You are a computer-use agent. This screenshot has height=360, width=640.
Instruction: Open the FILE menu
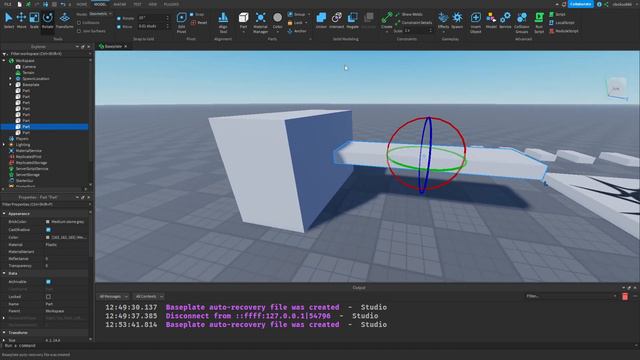pos(7,4)
